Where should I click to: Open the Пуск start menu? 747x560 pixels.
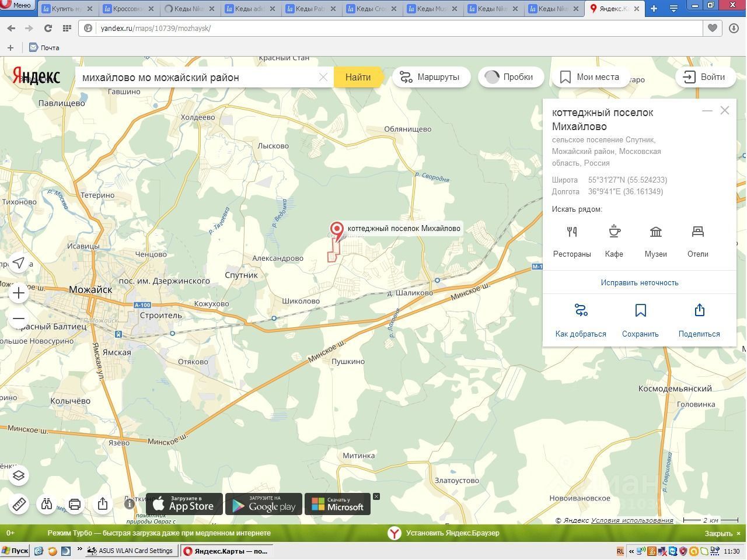[x=15, y=551]
